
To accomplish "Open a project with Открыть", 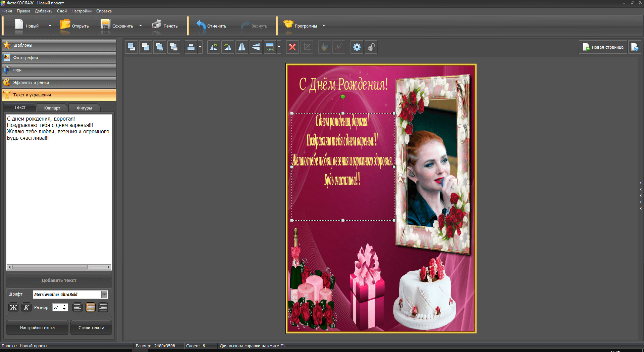I will click(x=74, y=26).
